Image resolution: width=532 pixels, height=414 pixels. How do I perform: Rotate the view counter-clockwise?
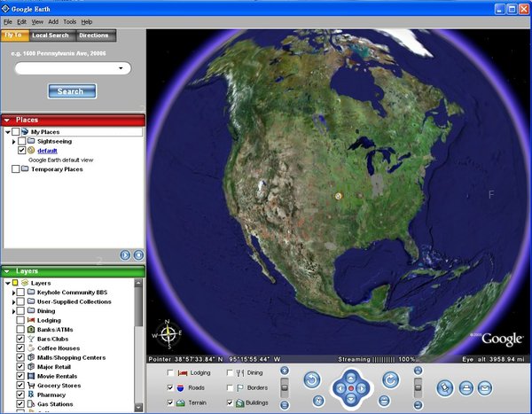[312, 379]
